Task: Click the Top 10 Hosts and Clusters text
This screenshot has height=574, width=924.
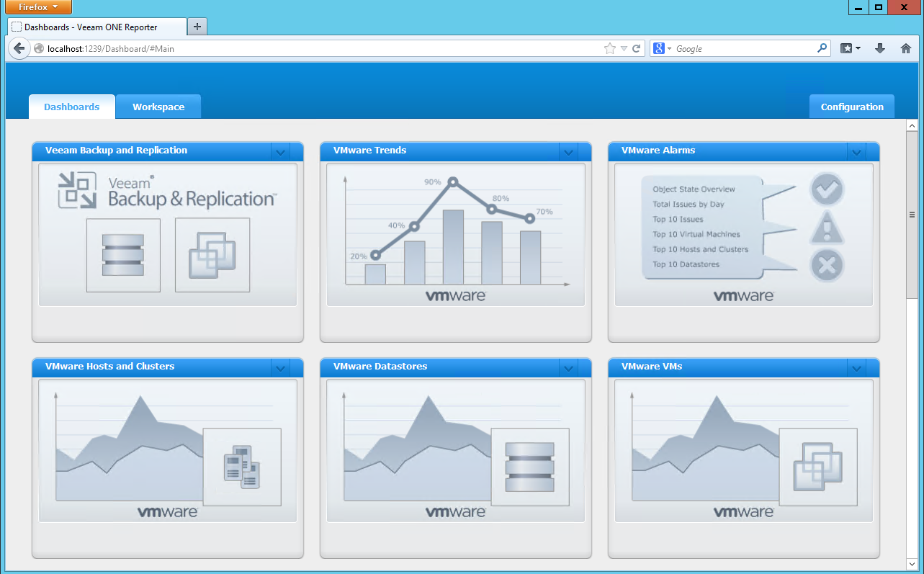Action: coord(701,250)
